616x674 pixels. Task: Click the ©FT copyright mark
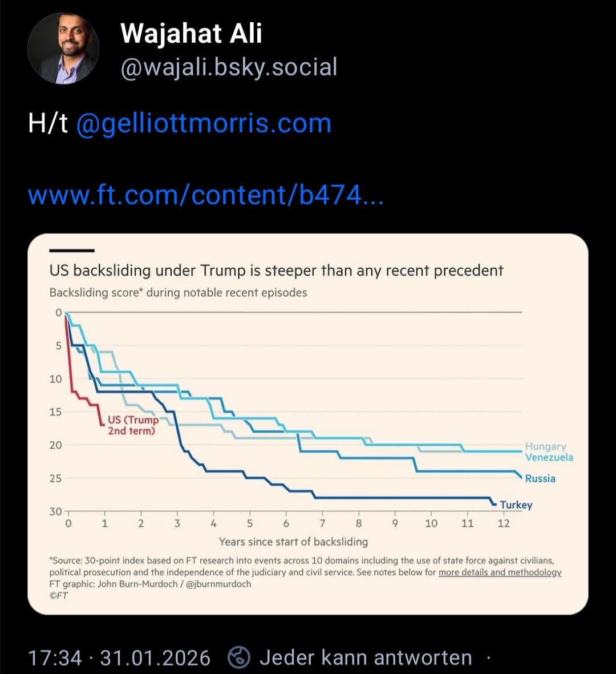59,595
